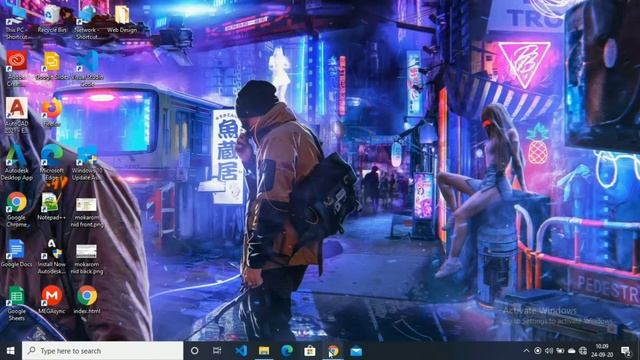
Task: Open the volume control tray icon
Action: pos(549,351)
